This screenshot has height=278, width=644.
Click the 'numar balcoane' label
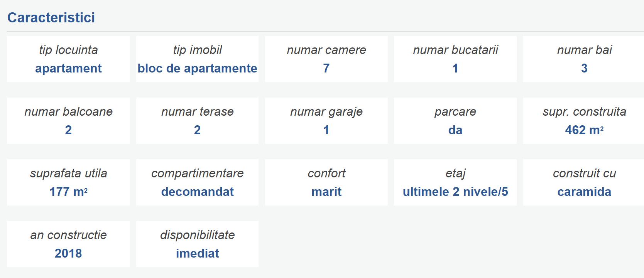click(x=68, y=111)
